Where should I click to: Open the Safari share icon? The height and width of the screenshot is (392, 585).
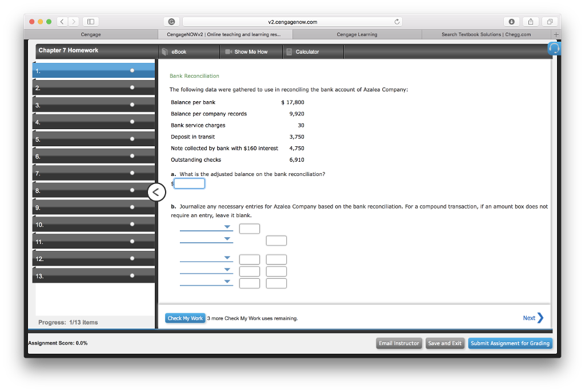click(x=531, y=22)
